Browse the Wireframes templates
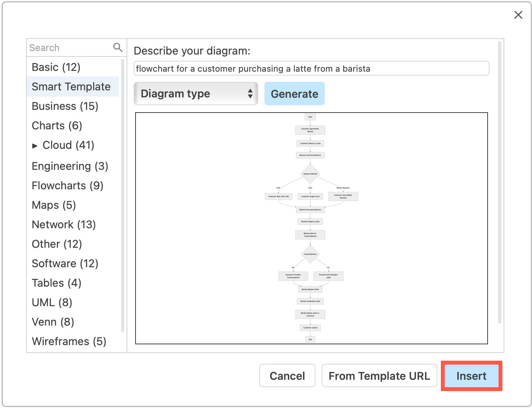 tap(69, 341)
